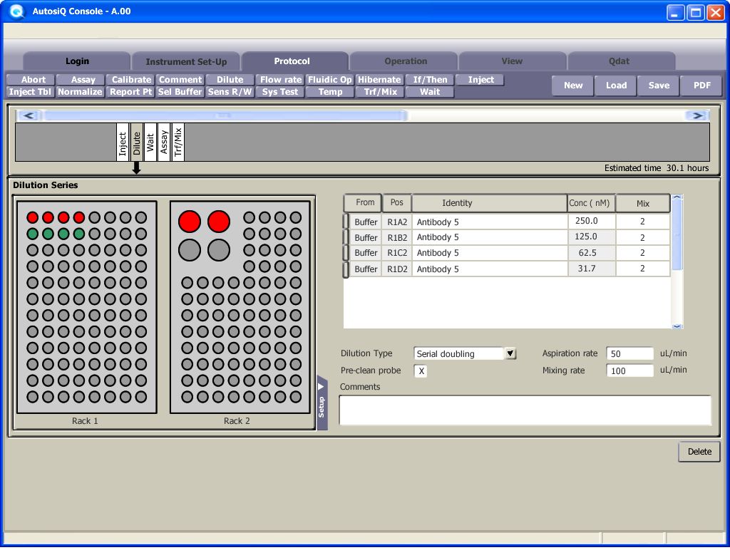Toggle the Pre-clean probe checkbox
The width and height of the screenshot is (730, 560).
pos(421,370)
